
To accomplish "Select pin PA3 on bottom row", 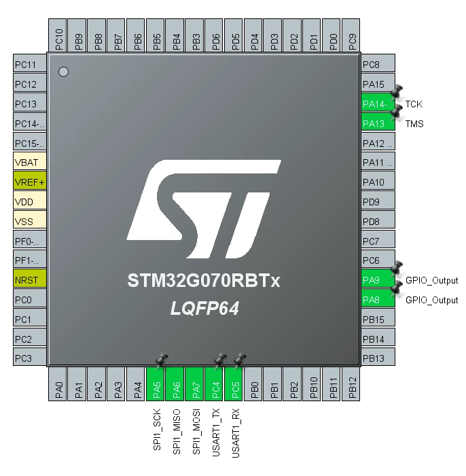I will pyautogui.click(x=116, y=384).
